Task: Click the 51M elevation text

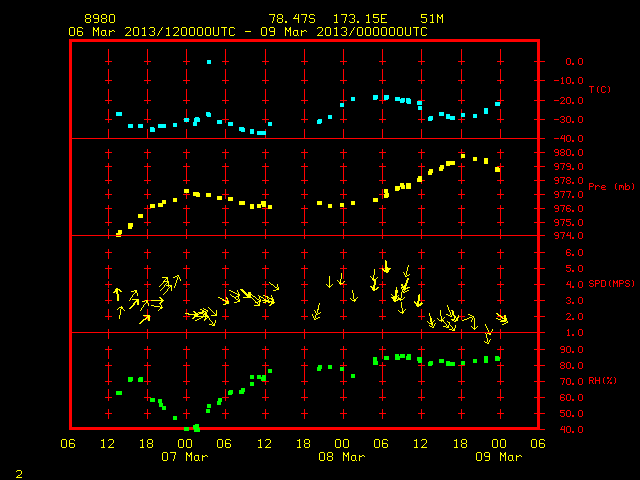Action: tap(432, 19)
